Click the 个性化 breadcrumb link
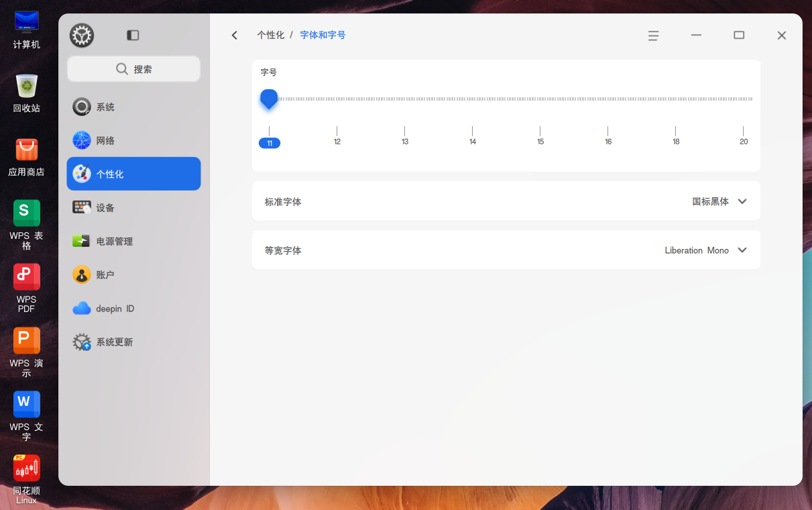 click(x=271, y=35)
